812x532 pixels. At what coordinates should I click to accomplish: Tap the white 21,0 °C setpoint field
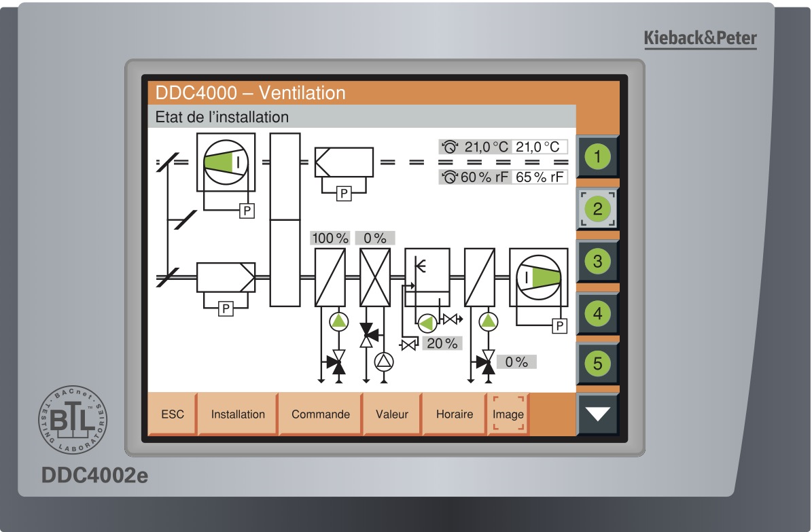[x=539, y=147]
